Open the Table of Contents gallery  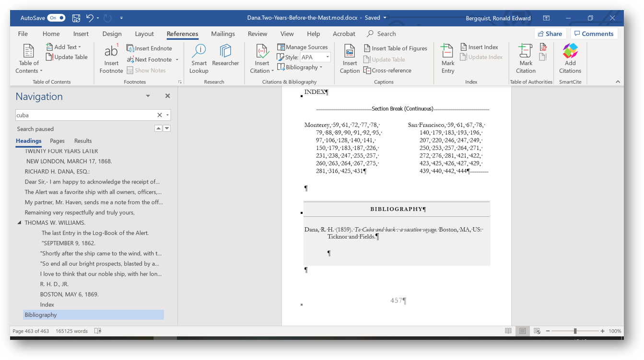point(28,58)
